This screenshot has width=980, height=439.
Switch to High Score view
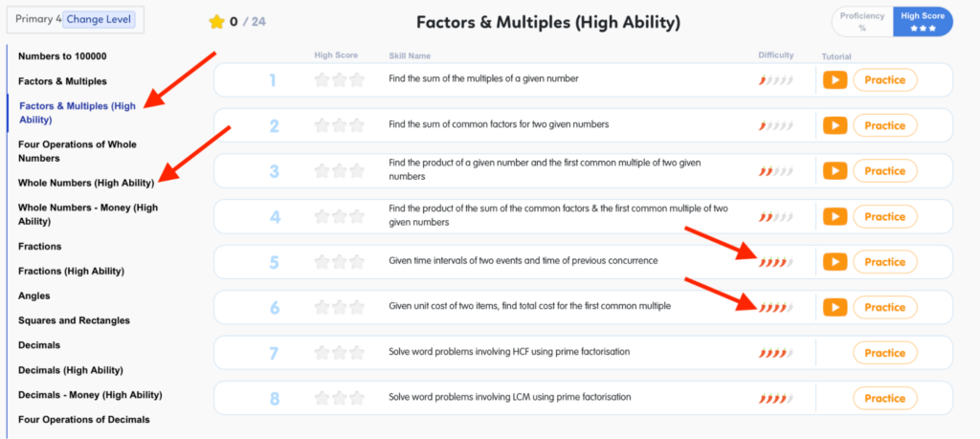click(x=923, y=21)
